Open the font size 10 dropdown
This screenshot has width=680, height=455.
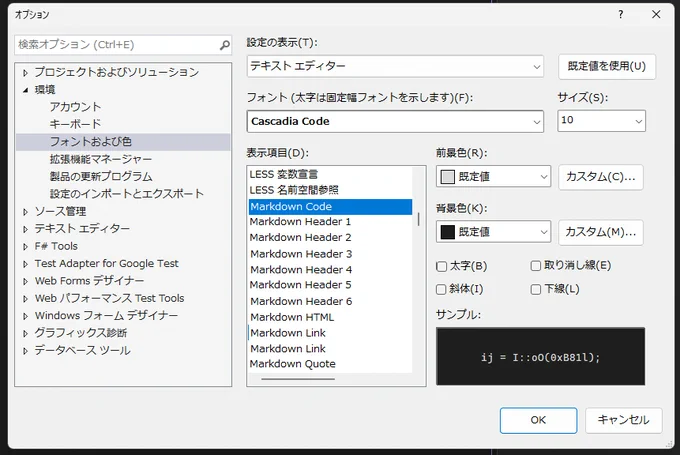click(x=601, y=121)
